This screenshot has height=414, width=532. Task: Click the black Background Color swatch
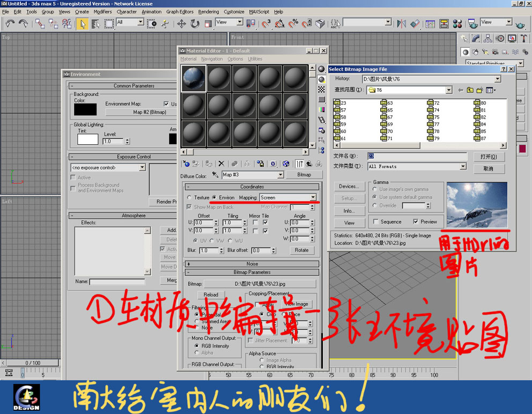click(x=85, y=109)
